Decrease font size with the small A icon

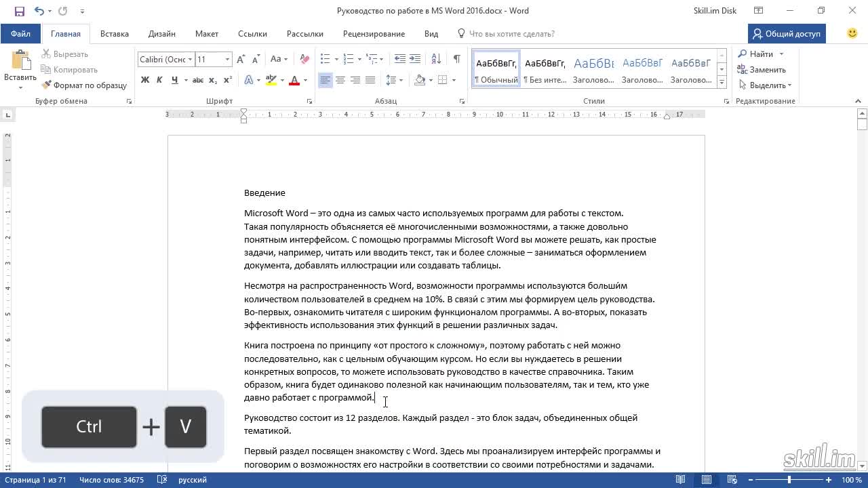tap(256, 60)
